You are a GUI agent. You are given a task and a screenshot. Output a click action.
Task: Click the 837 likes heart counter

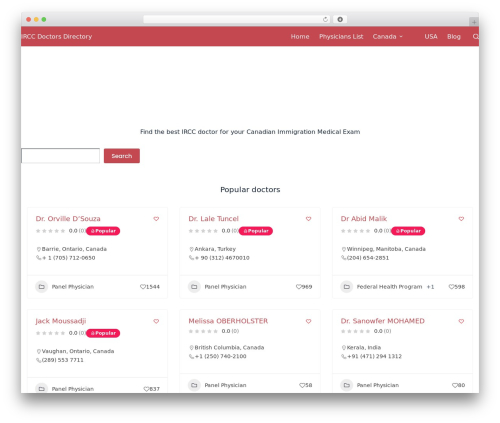pyautogui.click(x=152, y=389)
